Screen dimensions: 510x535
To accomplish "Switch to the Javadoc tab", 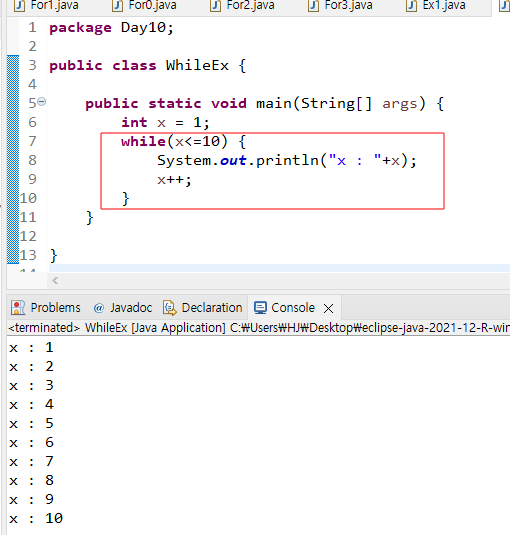I will (122, 308).
